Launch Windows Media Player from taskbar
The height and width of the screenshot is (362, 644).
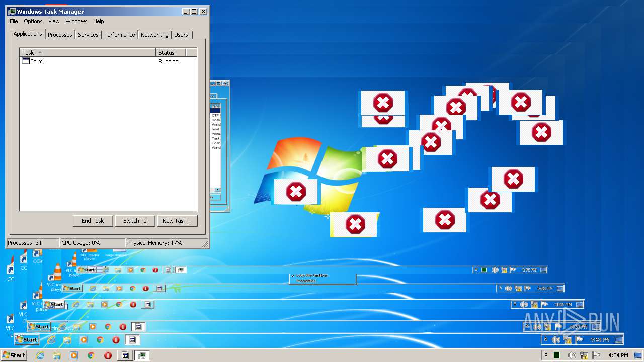point(74,355)
